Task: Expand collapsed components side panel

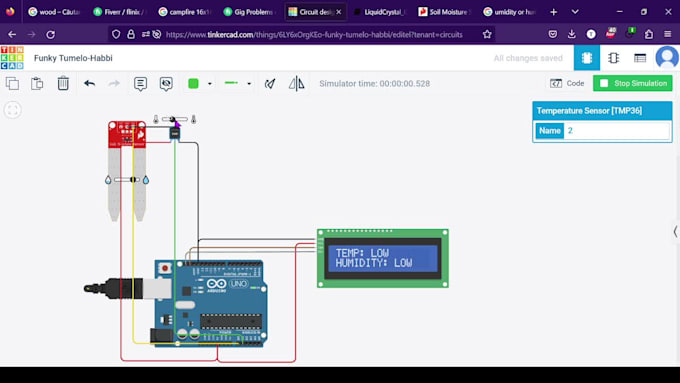Action: [675, 232]
